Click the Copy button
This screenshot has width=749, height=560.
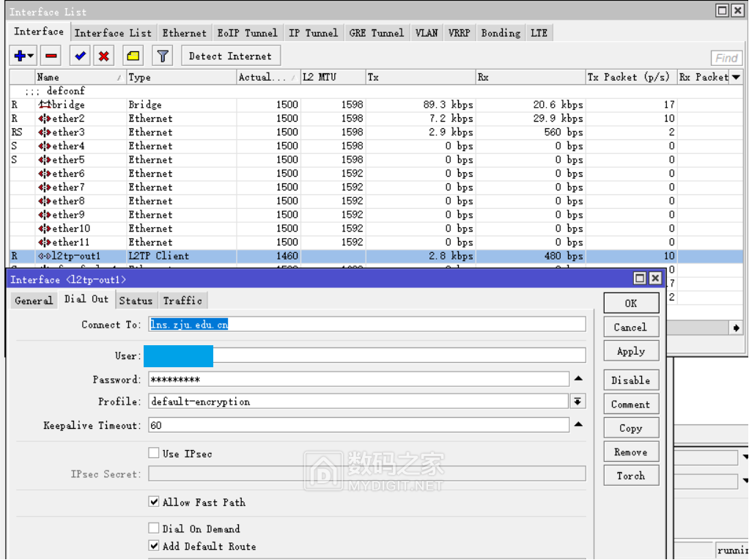(631, 427)
